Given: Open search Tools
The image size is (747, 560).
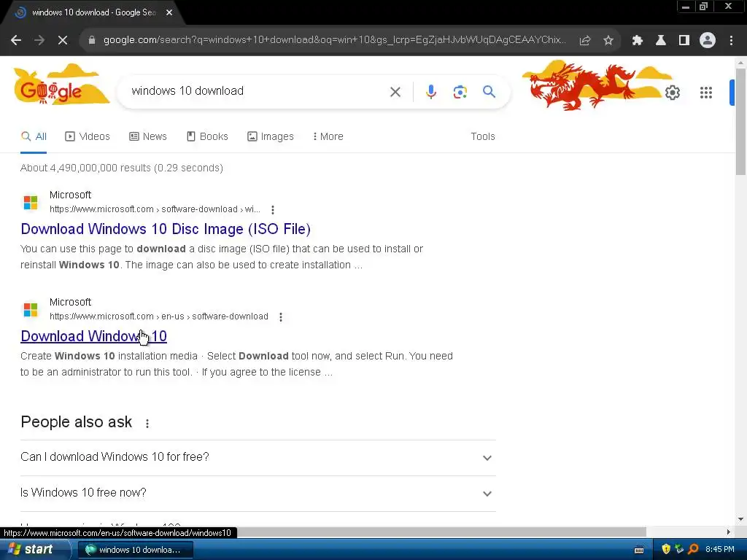Looking at the screenshot, I should pyautogui.click(x=483, y=136).
